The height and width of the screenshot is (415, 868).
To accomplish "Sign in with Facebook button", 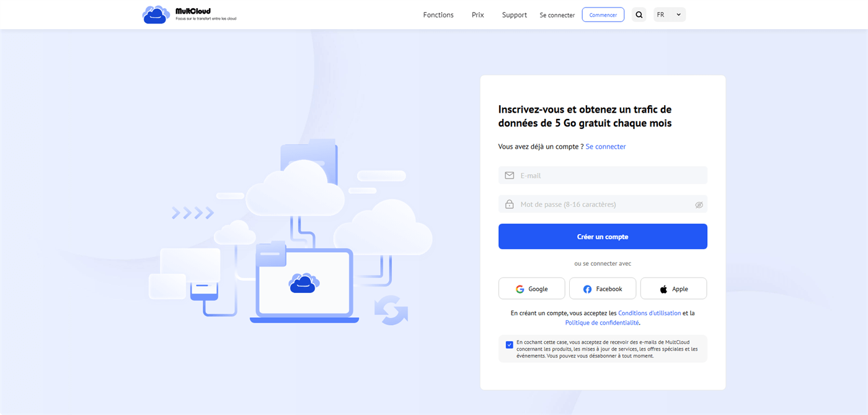I will (603, 289).
